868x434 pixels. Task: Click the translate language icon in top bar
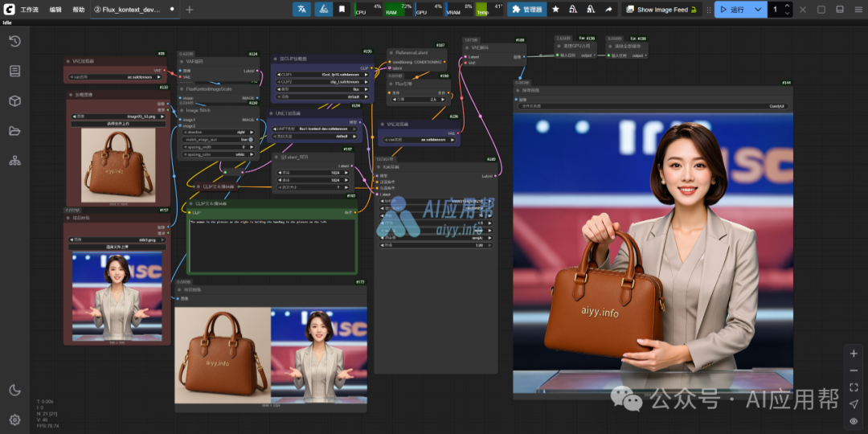(x=302, y=10)
